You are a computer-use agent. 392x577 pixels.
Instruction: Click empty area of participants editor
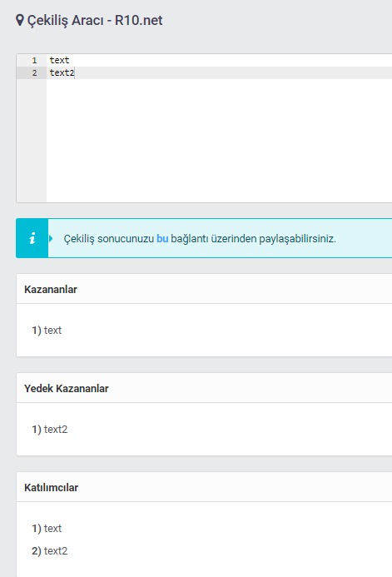tap(219, 140)
